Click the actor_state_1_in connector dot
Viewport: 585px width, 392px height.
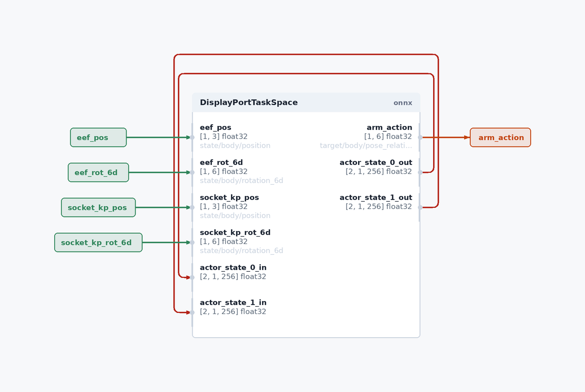[x=193, y=312]
